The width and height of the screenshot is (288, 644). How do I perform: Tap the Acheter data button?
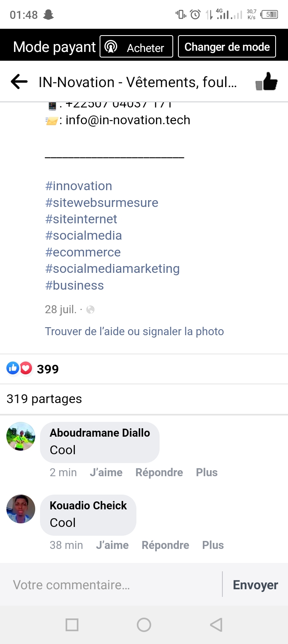(136, 47)
